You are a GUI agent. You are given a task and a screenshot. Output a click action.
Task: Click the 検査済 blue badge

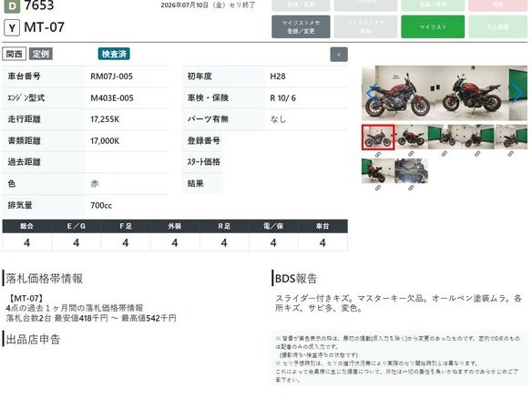click(x=114, y=54)
